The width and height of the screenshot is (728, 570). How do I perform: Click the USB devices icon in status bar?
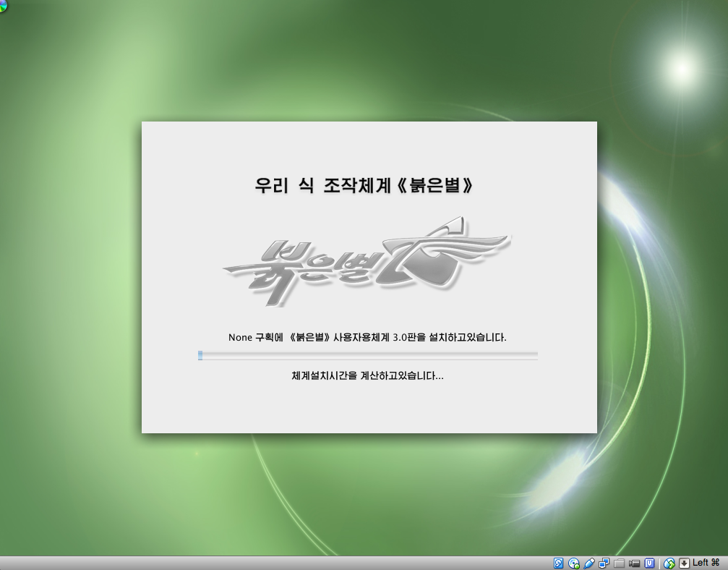589,563
